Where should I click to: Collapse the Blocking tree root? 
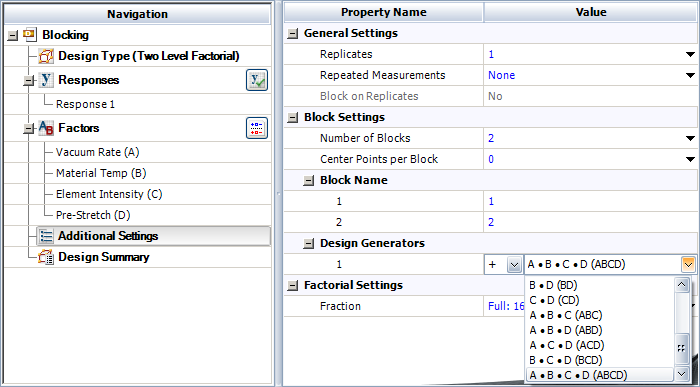pyautogui.click(x=12, y=35)
